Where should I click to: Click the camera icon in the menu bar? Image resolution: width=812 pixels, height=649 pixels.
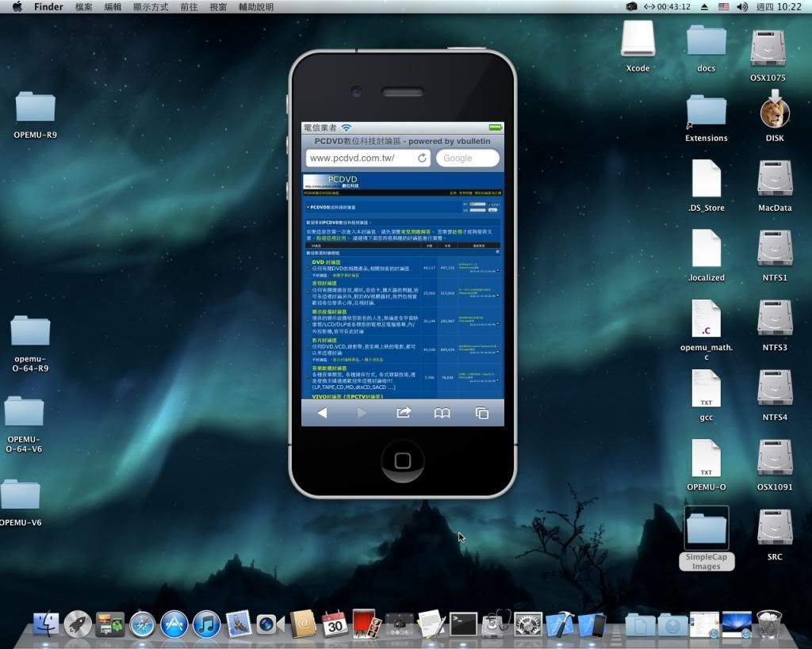[631, 6]
